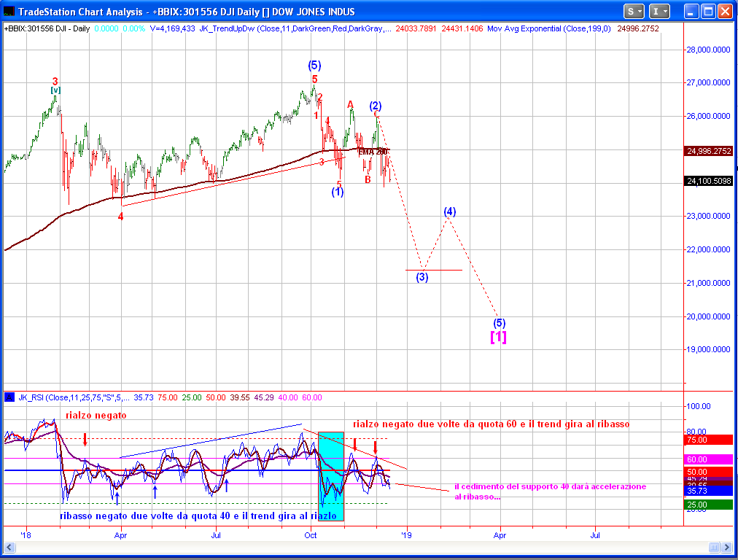
Task: Select the blue (3) projected wave label
Action: (422, 276)
